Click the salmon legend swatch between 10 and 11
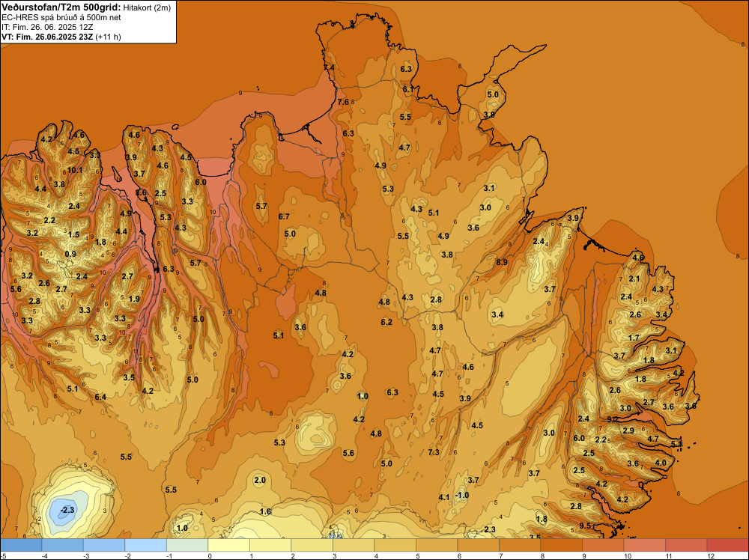This screenshot has width=749, height=560. pos(644,545)
